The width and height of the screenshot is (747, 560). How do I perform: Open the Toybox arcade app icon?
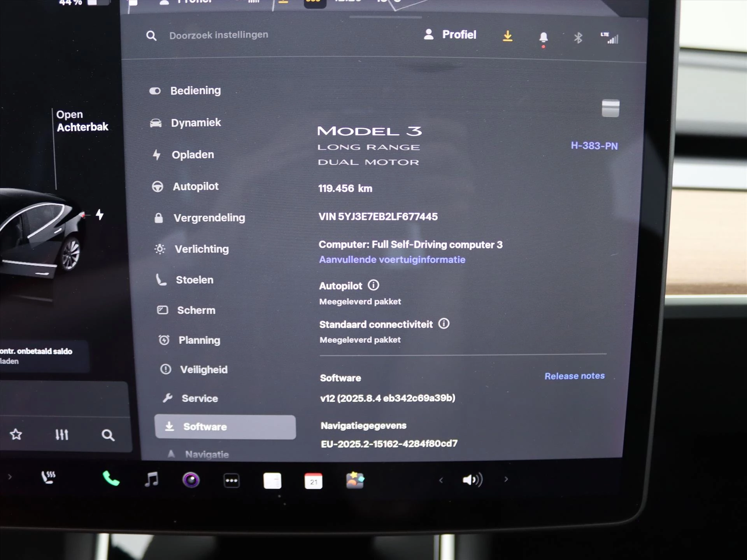[355, 480]
